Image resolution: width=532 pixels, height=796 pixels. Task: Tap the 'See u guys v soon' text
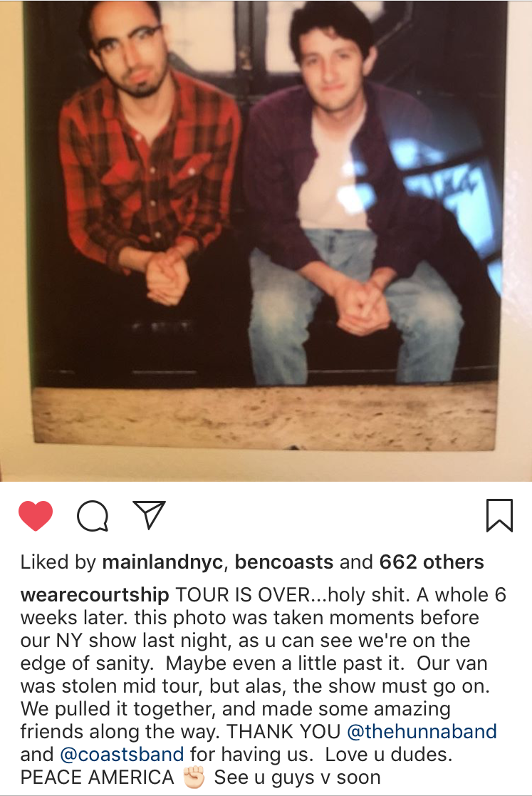tap(297, 777)
